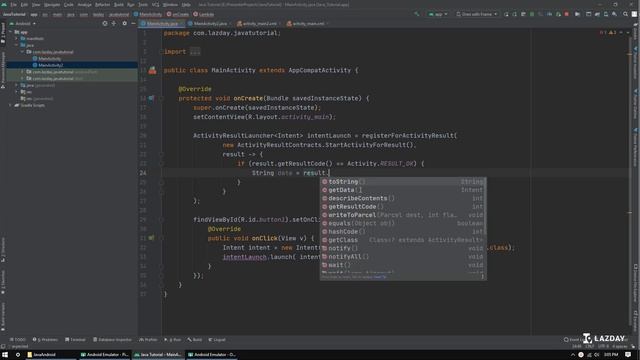
Task: Collapse the app module tree node
Action: [11, 32]
